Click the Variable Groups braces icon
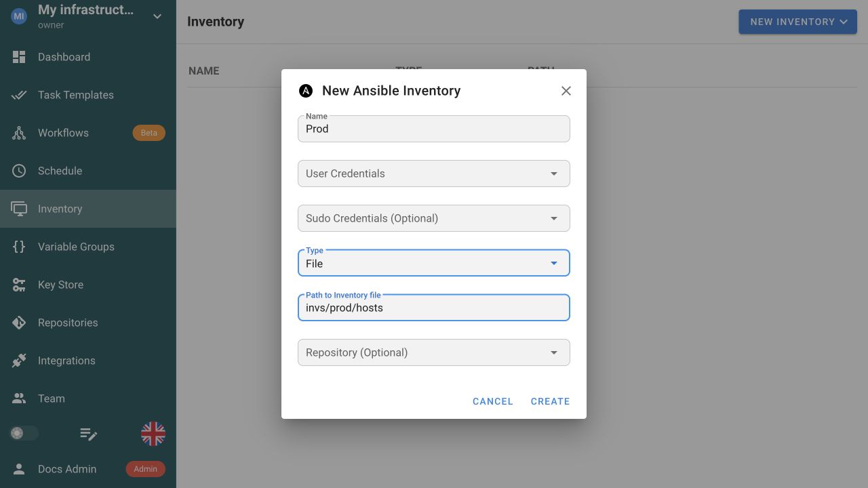The image size is (868, 488). click(19, 247)
